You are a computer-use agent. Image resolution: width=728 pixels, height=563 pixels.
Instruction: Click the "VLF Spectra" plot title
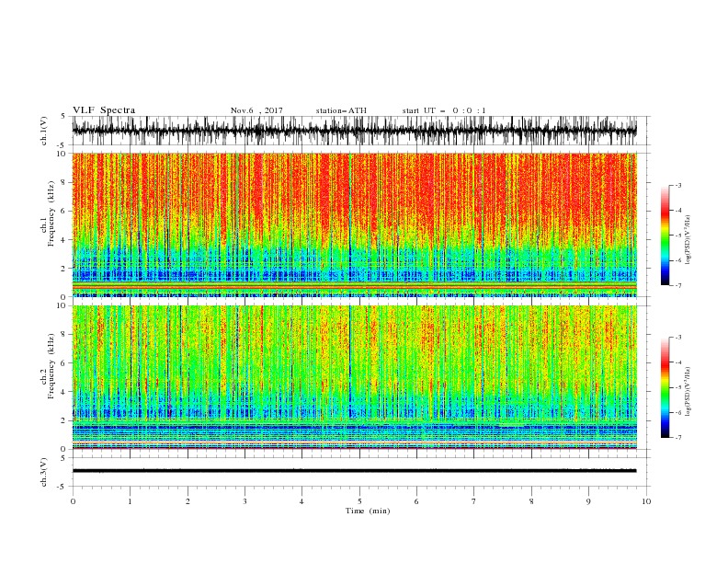[104, 110]
